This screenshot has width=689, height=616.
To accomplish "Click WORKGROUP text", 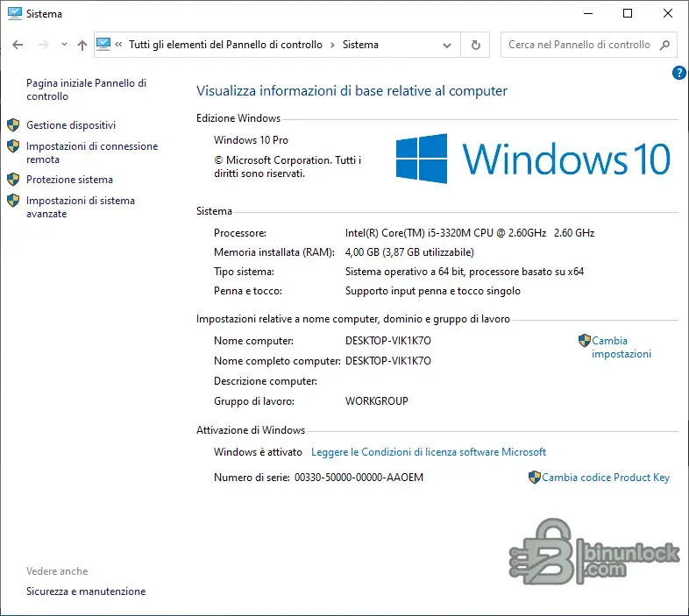I will (x=377, y=401).
